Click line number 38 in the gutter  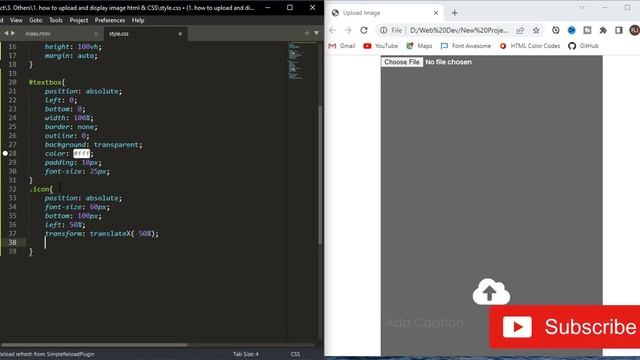pyautogui.click(x=12, y=242)
